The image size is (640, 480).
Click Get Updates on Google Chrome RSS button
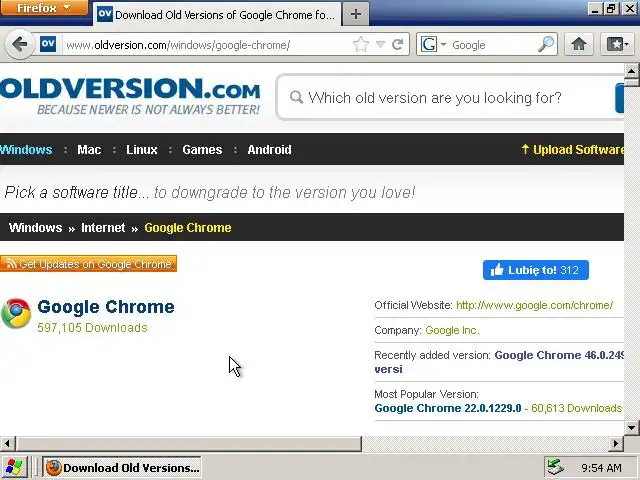point(88,264)
